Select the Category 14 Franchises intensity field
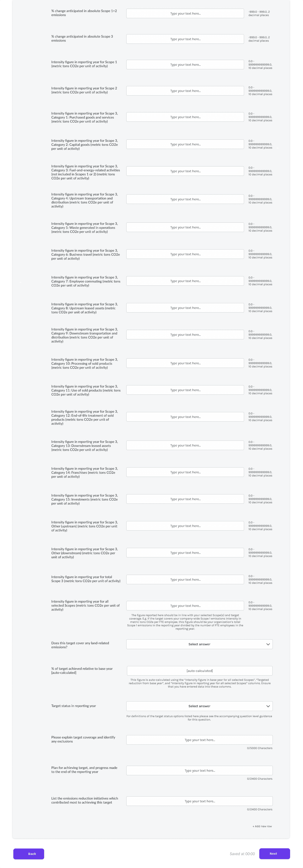 pos(185,472)
